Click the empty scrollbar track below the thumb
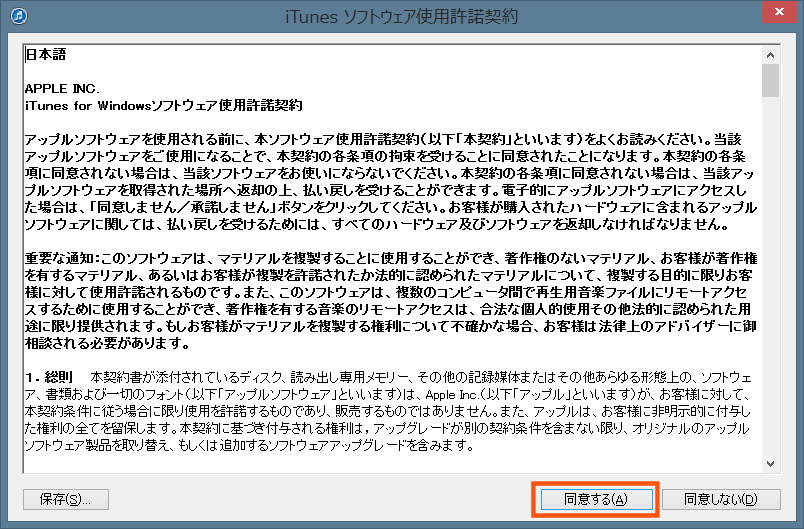This screenshot has width=804, height=529. (770, 300)
